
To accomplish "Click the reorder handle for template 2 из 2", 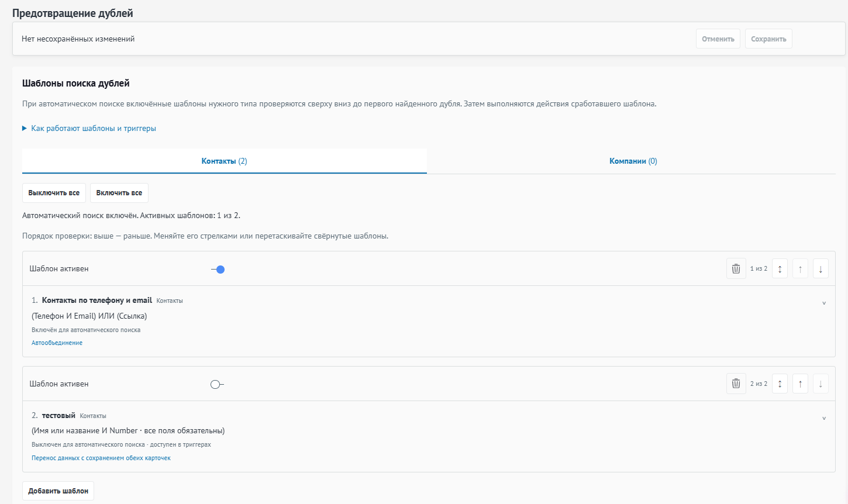I will (780, 384).
